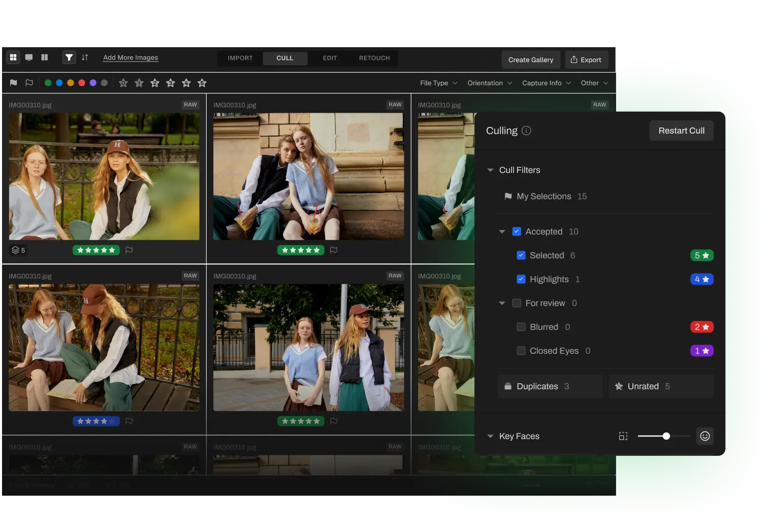Image resolution: width=769 pixels, height=532 pixels.
Task: Open the Culling info icon
Action: point(527,130)
